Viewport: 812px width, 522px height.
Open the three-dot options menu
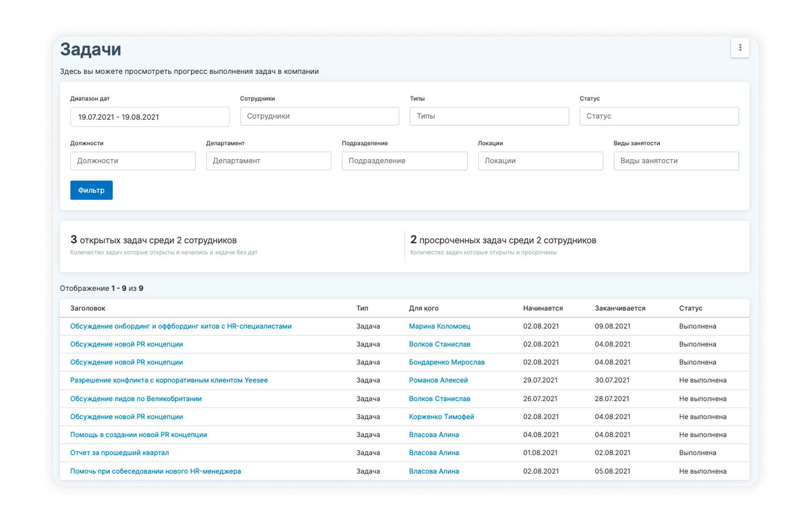(x=740, y=48)
